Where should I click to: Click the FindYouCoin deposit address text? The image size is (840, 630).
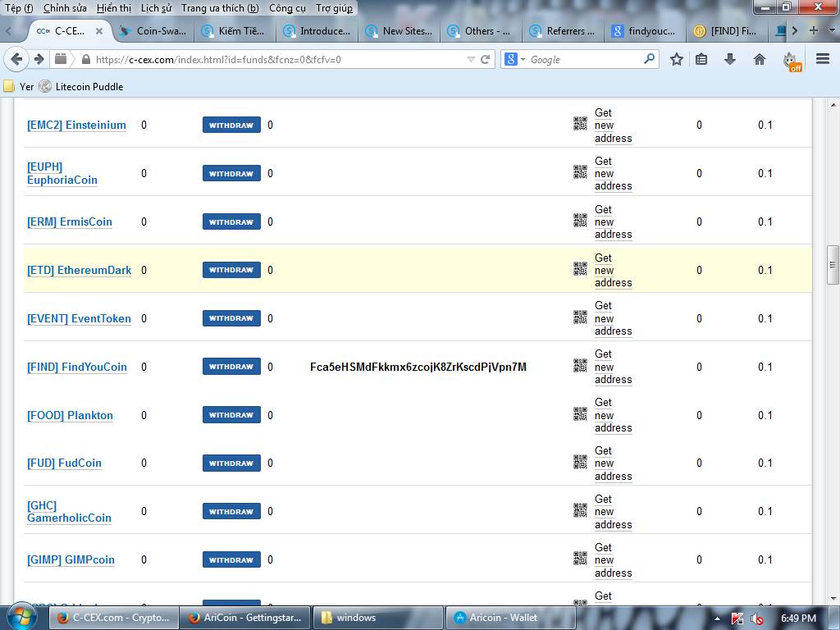418,367
